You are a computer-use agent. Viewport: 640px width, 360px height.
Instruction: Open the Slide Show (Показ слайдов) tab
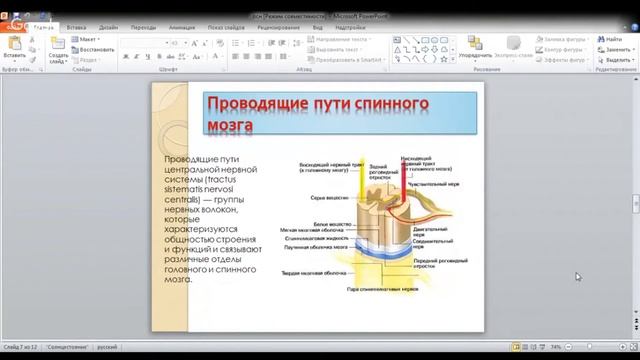[226, 27]
